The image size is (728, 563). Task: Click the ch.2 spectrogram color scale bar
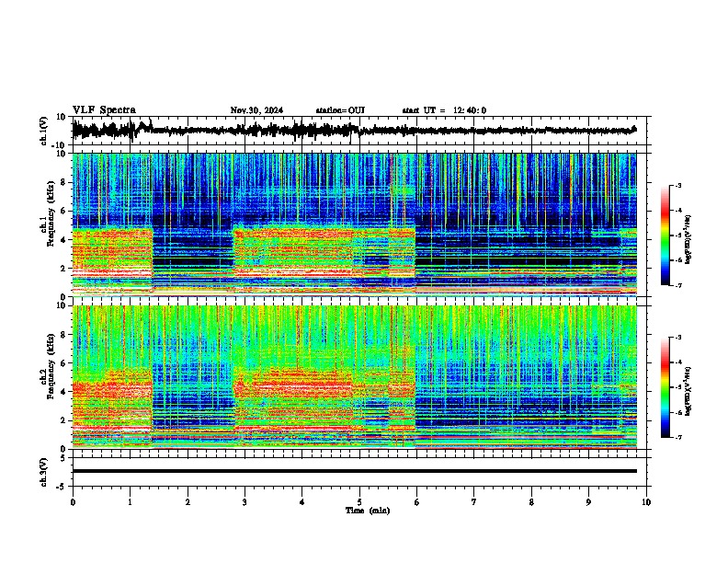[x=665, y=387]
